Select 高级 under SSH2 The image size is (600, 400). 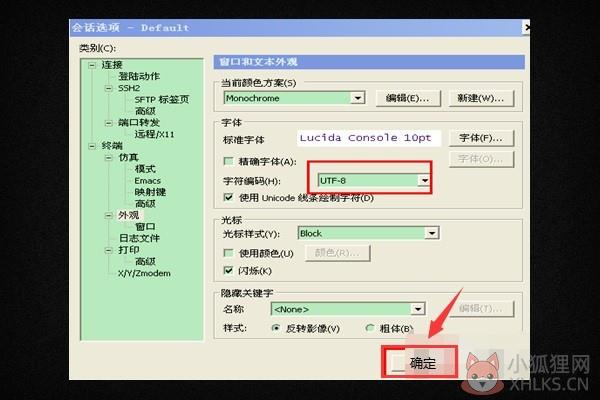click(145, 111)
